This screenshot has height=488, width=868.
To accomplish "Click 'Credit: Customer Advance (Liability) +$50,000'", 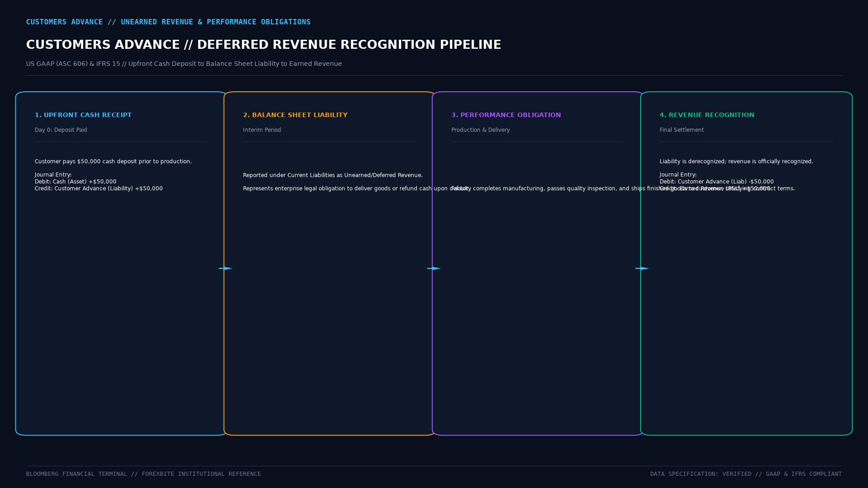I will [99, 188].
